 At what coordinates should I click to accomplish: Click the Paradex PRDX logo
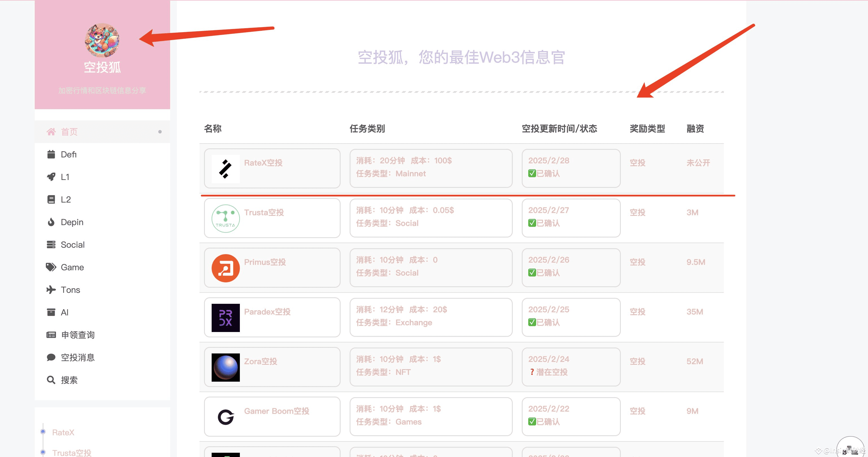coord(225,317)
